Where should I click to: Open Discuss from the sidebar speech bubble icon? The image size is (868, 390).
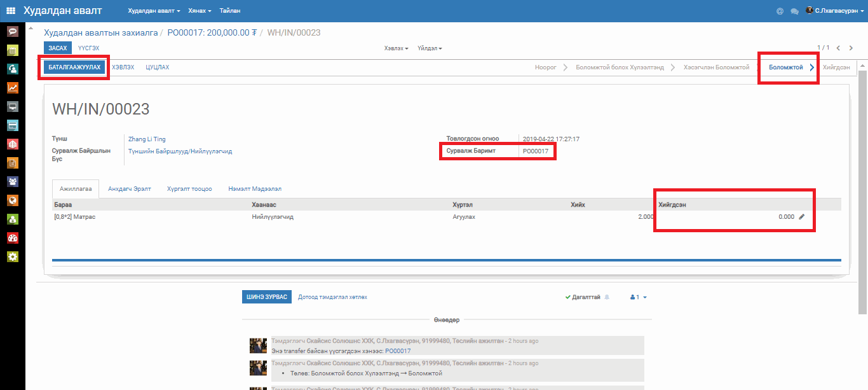(x=12, y=31)
